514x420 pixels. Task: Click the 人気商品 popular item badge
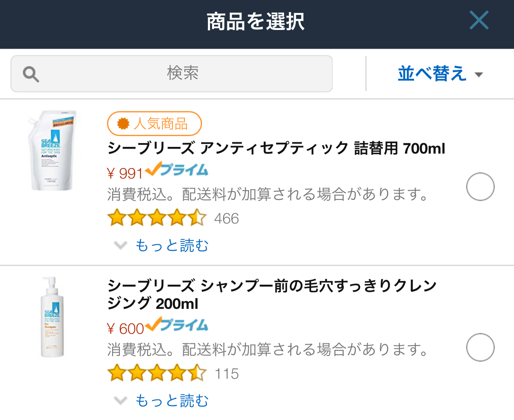coord(155,124)
